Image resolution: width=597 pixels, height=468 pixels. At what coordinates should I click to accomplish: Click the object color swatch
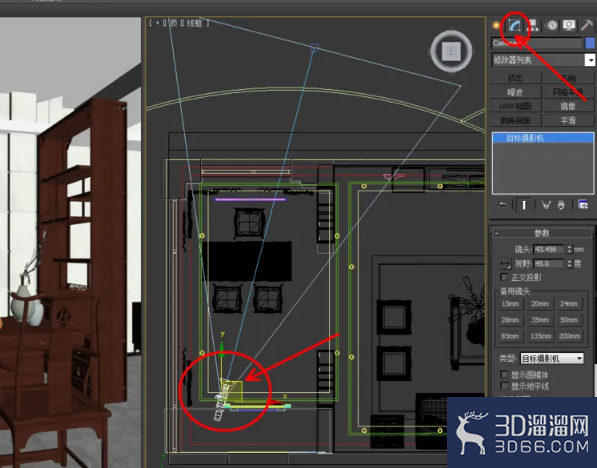point(590,43)
